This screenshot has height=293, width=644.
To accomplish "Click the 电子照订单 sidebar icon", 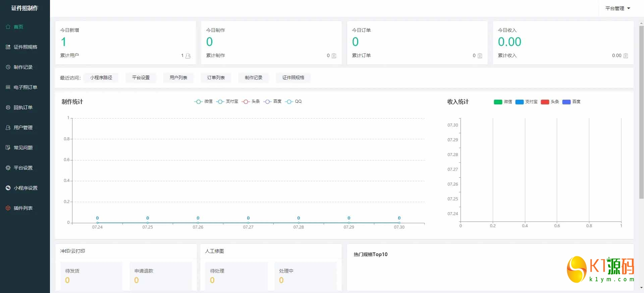I will [8, 87].
